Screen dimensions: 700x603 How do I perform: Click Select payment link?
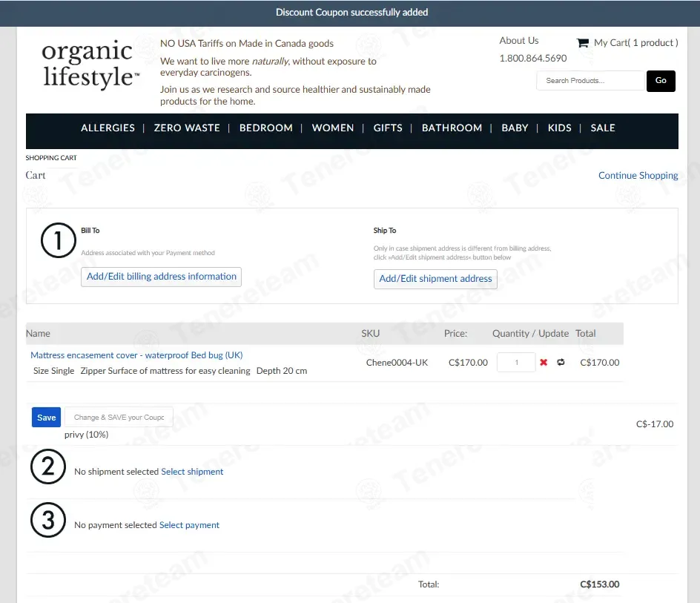coord(189,525)
